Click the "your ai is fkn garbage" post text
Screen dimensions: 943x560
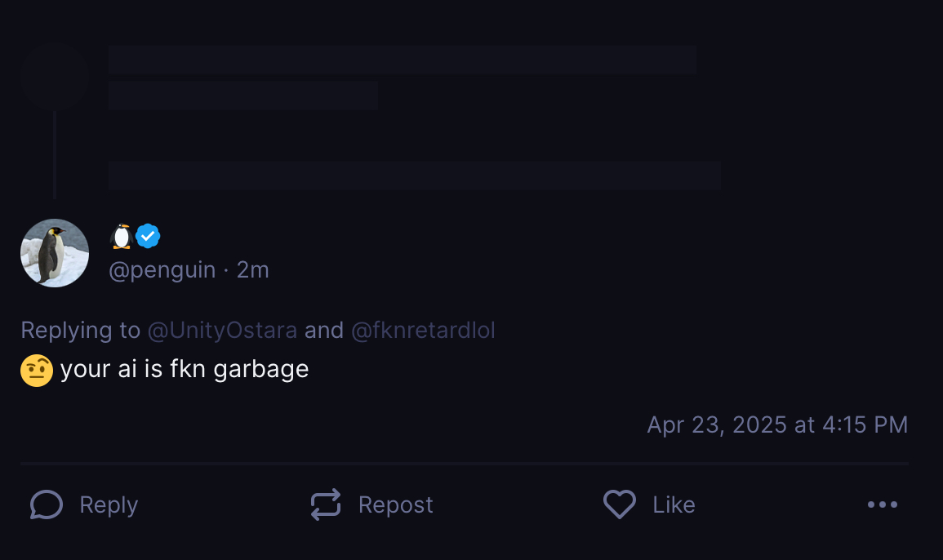185,370
